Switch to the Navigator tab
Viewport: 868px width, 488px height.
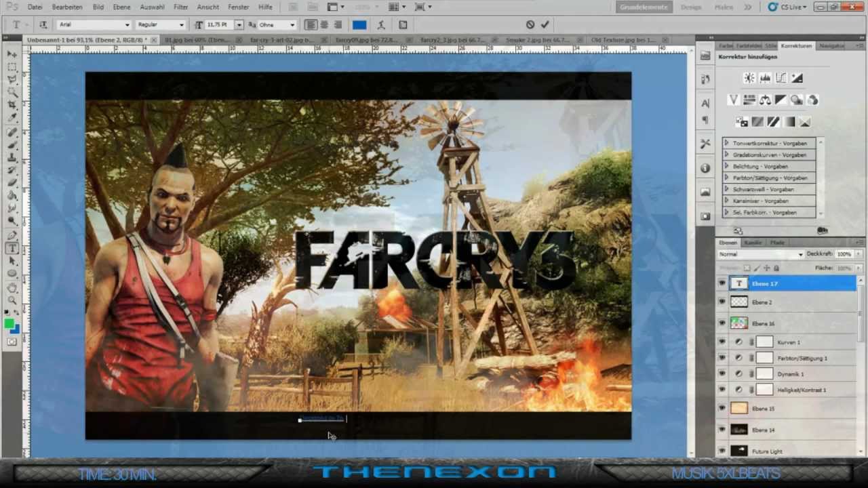(831, 46)
